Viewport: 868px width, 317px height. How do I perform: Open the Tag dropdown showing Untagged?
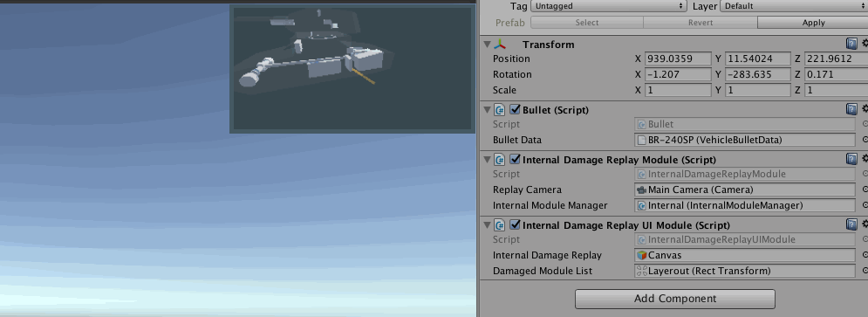click(608, 6)
